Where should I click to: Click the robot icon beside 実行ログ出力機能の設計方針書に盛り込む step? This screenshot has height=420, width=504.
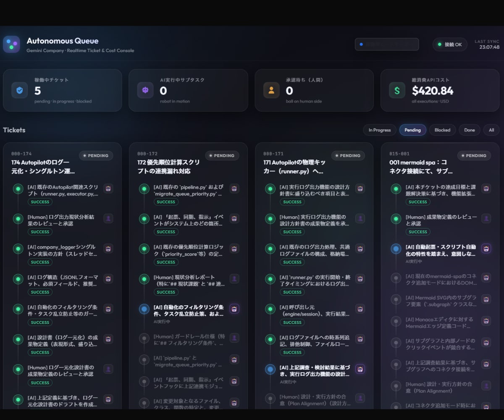coord(360,188)
